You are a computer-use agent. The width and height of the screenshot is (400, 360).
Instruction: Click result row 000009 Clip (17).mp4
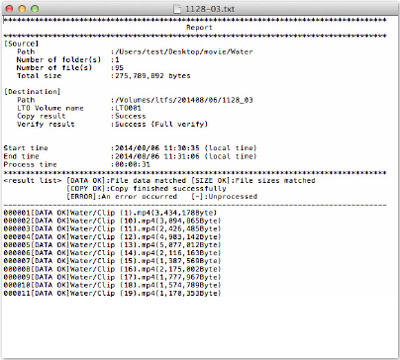coord(112,277)
